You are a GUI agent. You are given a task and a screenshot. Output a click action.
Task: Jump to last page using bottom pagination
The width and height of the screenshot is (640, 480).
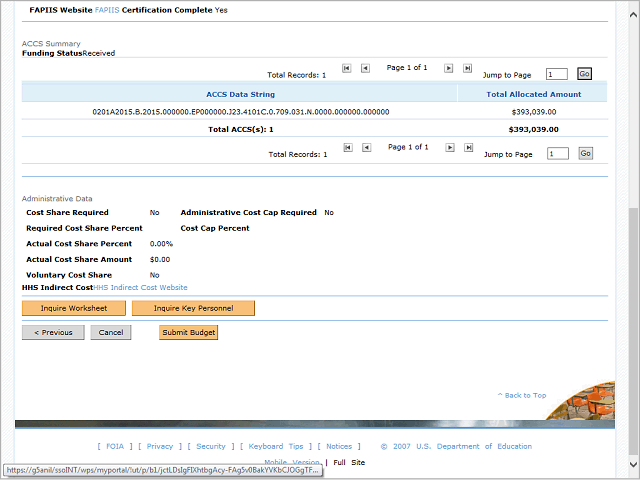(x=468, y=147)
